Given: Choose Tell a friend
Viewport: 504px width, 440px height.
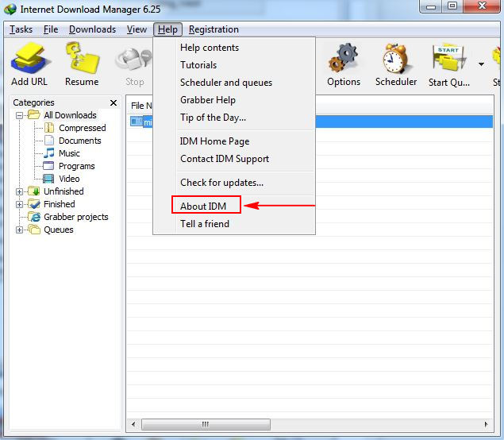Looking at the screenshot, I should 234,223.
